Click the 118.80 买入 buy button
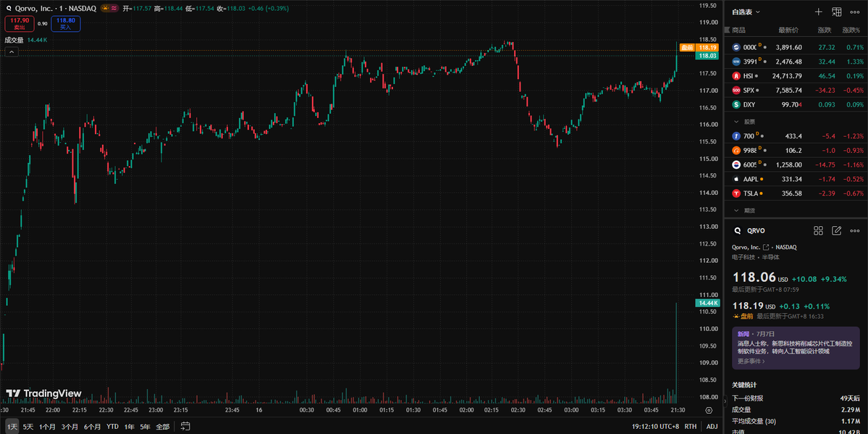The height and width of the screenshot is (434, 868). pos(65,23)
